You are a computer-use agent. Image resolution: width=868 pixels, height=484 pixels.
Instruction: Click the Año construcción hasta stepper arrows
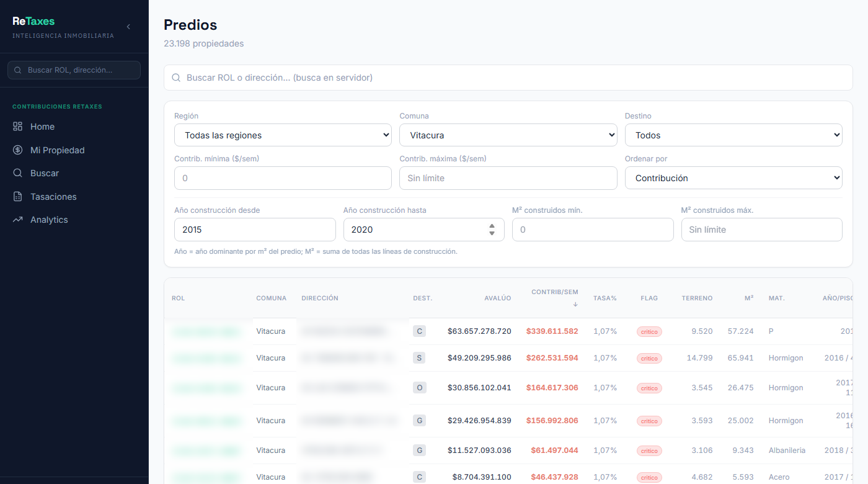(x=492, y=230)
